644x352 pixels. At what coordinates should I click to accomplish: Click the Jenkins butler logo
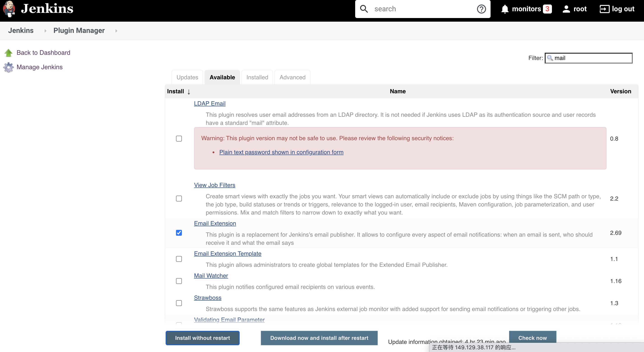coord(9,9)
